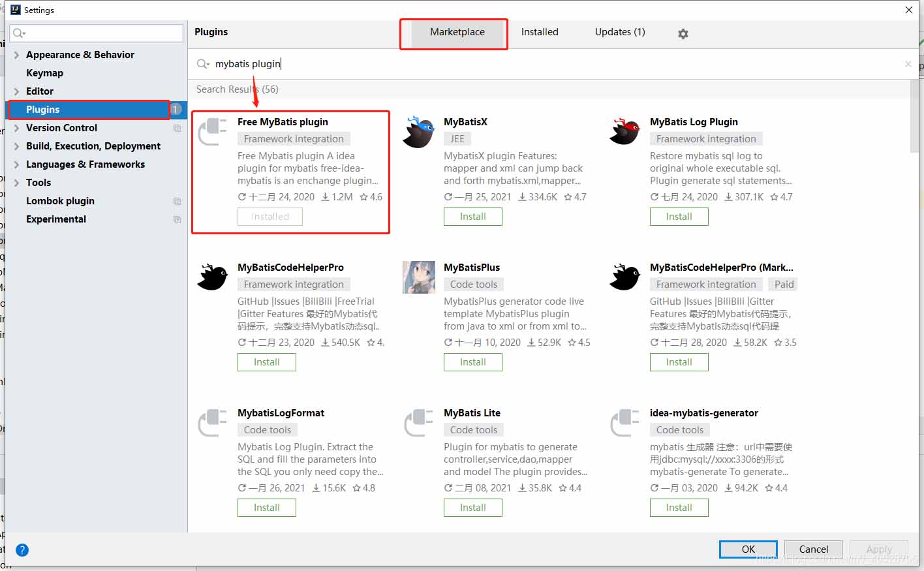Open idea-mybatis-generator plugin title
Image resolution: width=924 pixels, height=571 pixels.
(704, 413)
